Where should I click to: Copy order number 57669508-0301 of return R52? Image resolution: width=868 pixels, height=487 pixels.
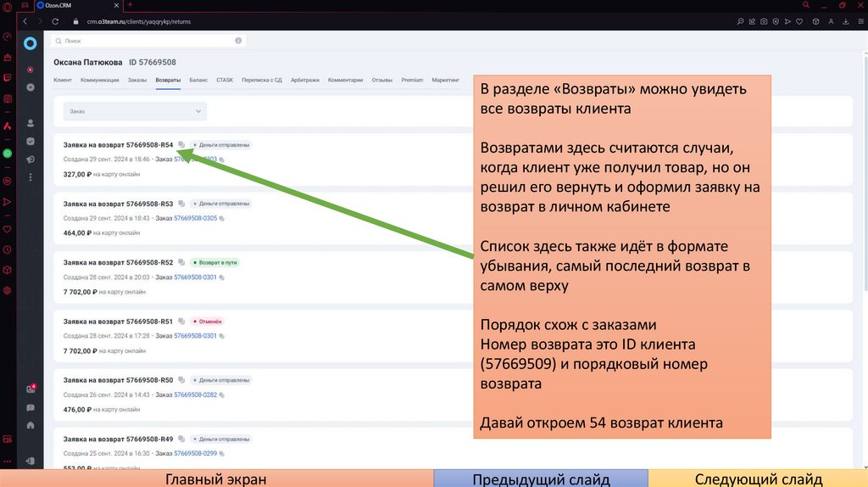click(221, 277)
